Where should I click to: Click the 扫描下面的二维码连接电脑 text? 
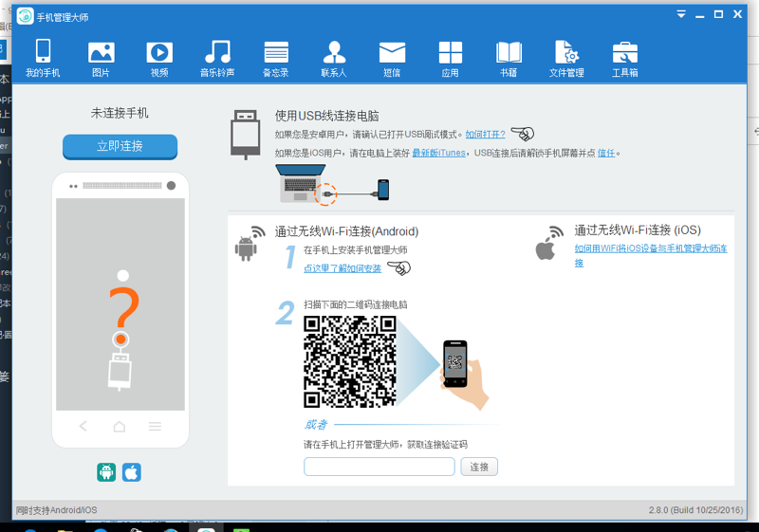pyautogui.click(x=355, y=304)
